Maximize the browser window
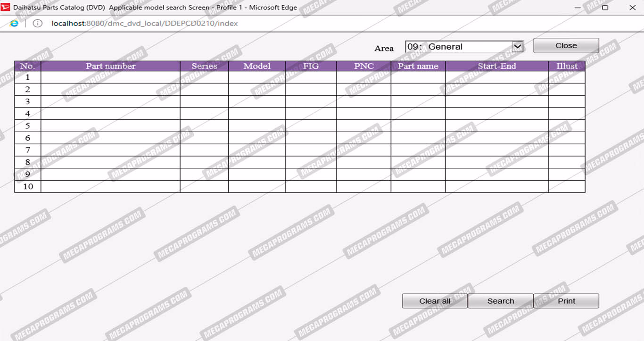 (605, 8)
